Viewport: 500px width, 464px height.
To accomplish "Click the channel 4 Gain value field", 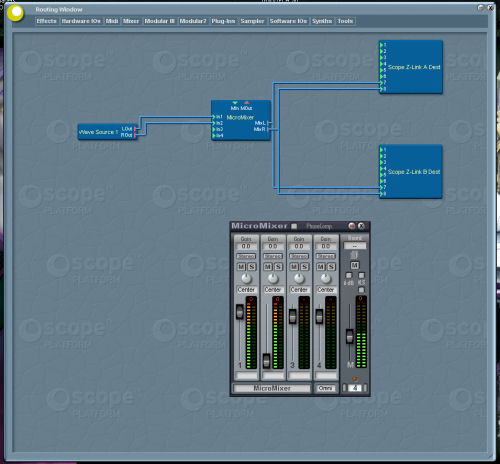I will pyautogui.click(x=326, y=246).
